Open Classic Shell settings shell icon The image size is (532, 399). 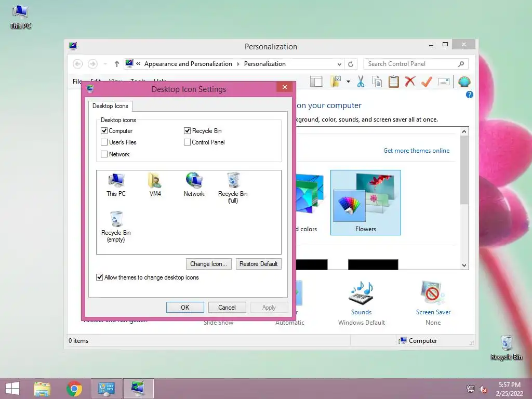coord(464,82)
